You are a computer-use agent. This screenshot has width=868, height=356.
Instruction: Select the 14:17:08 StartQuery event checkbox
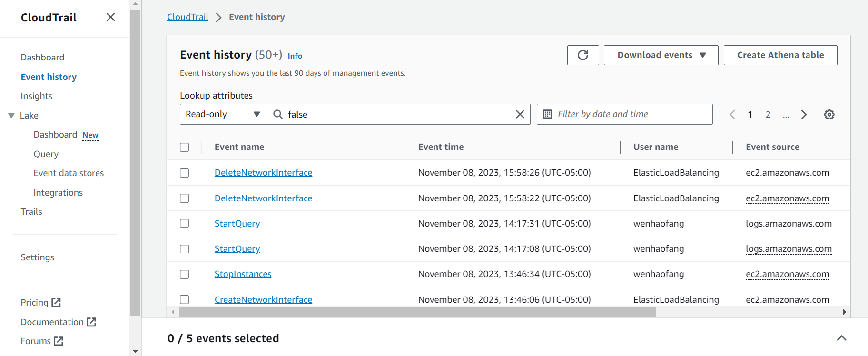(185, 249)
